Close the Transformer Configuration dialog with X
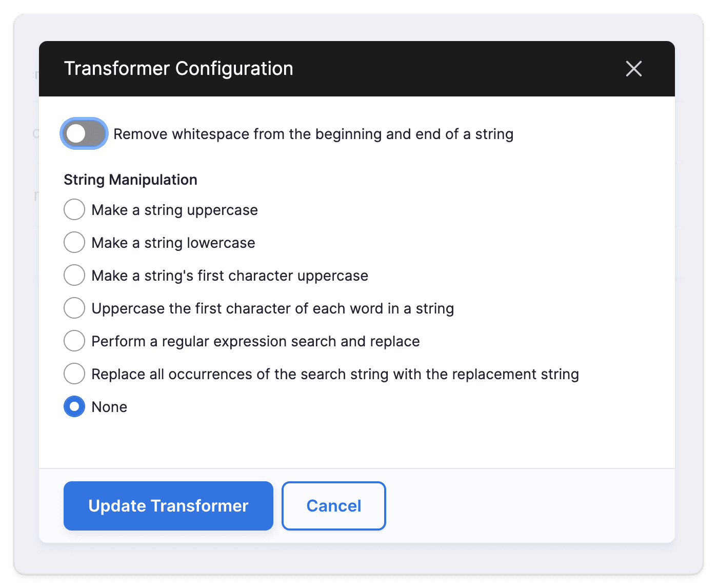Screen dimensions: 717x588 point(634,69)
